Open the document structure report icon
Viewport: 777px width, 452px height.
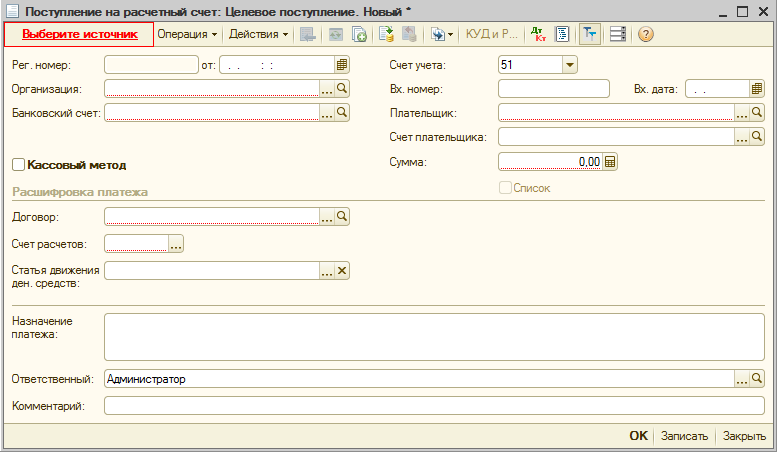(x=562, y=34)
